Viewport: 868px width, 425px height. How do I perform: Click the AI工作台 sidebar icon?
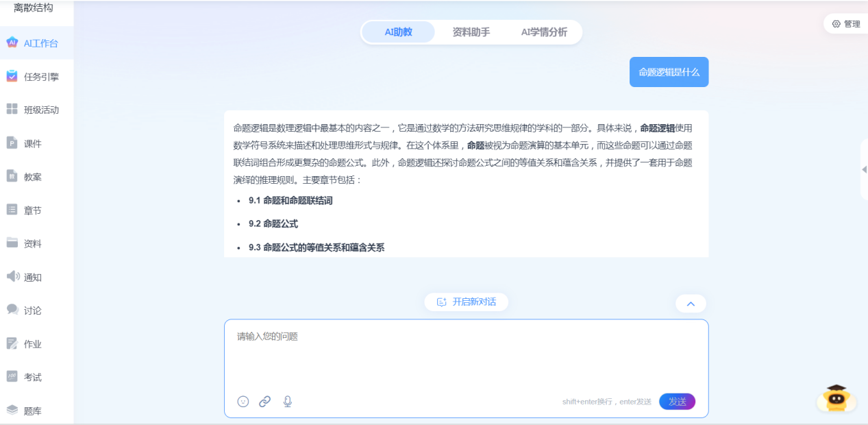click(12, 42)
